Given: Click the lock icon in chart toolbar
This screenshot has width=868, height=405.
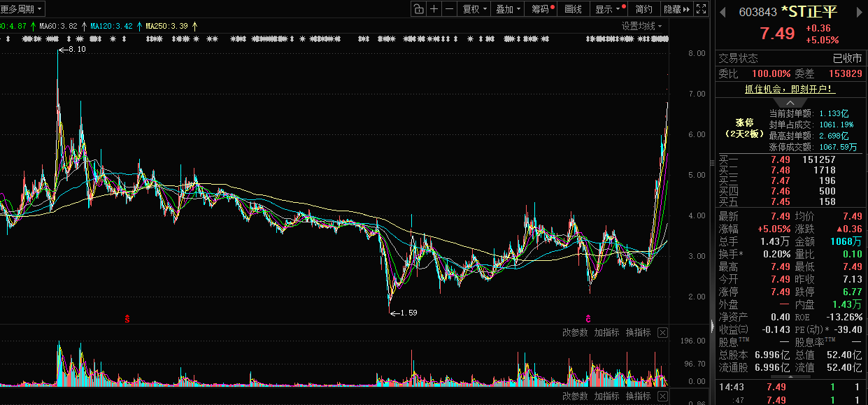Looking at the screenshot, I should [x=418, y=9].
